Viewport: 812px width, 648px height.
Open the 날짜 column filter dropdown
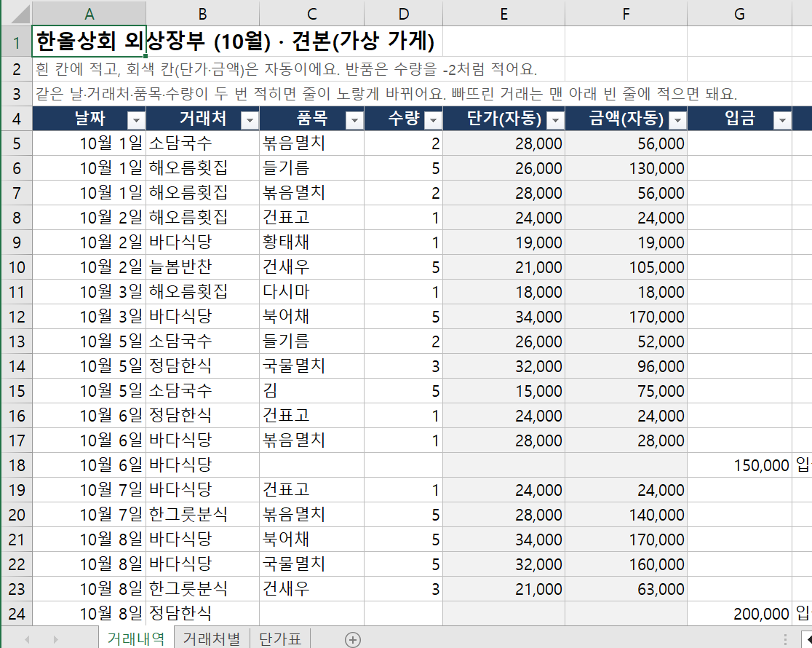click(x=136, y=120)
